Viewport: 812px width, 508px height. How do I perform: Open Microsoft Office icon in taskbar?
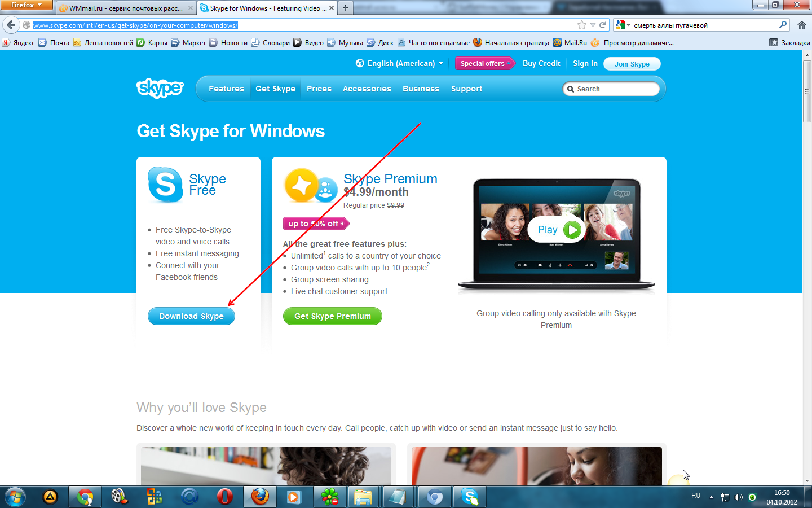[154, 497]
